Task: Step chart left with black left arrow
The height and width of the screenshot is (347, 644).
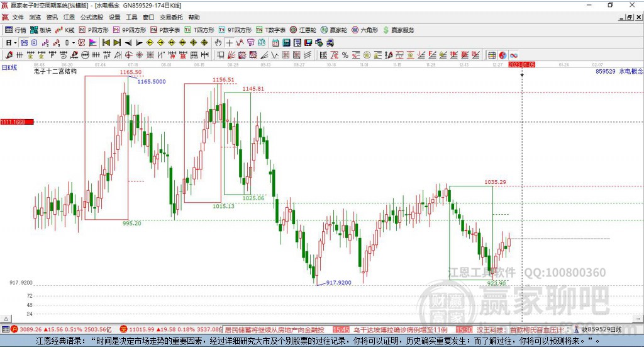Action: point(128,43)
